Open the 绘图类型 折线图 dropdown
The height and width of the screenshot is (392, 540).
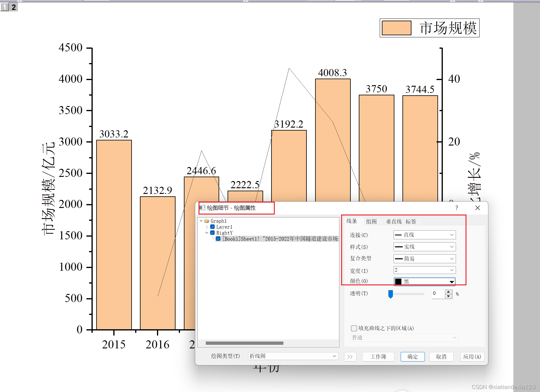(x=293, y=356)
